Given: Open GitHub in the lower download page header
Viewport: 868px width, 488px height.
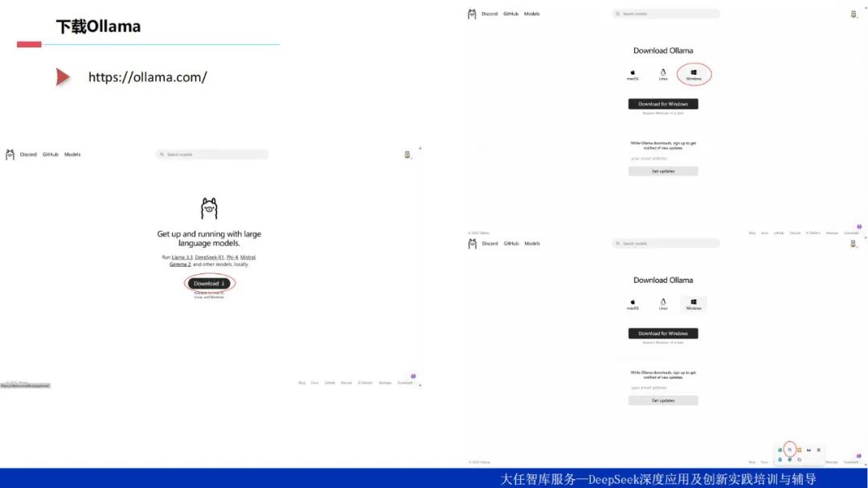Looking at the screenshot, I should (x=511, y=244).
